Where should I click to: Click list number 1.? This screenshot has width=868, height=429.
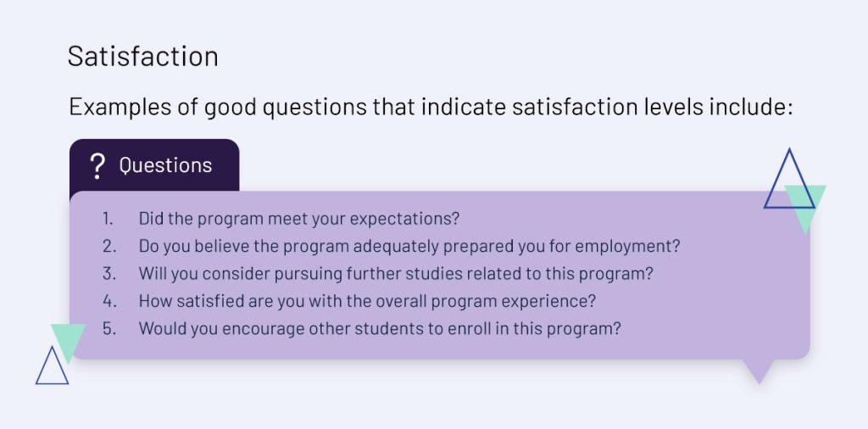(x=108, y=219)
